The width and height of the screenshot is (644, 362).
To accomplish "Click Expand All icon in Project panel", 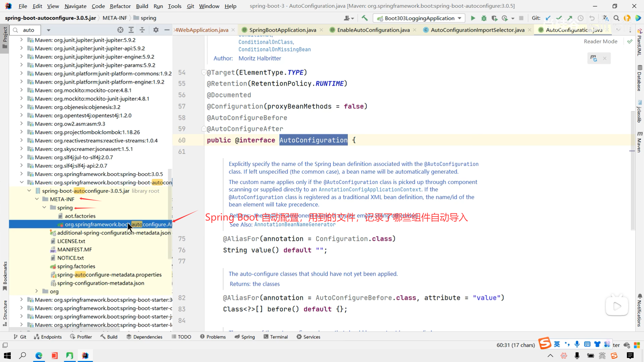I will [x=131, y=30].
